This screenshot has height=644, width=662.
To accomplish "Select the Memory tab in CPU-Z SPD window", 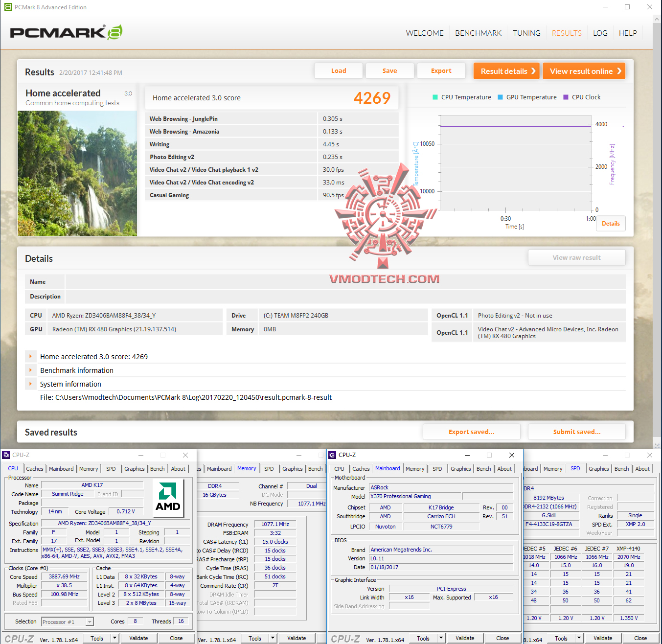I will click(x=553, y=469).
